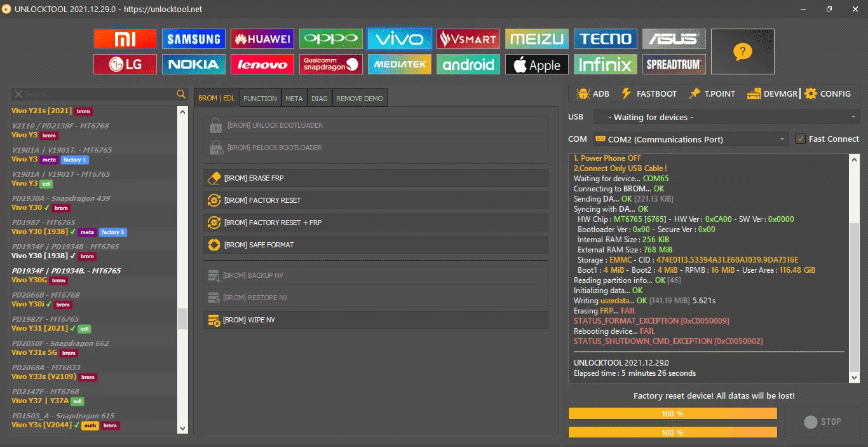Open the Huawei brand section
The image size is (868, 447).
click(262, 39)
